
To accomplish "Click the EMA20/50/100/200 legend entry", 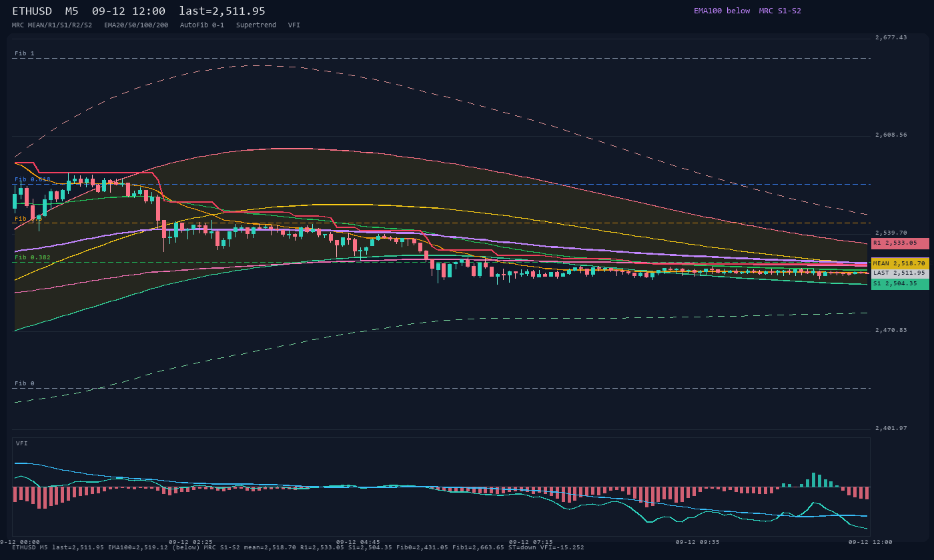I will point(136,25).
